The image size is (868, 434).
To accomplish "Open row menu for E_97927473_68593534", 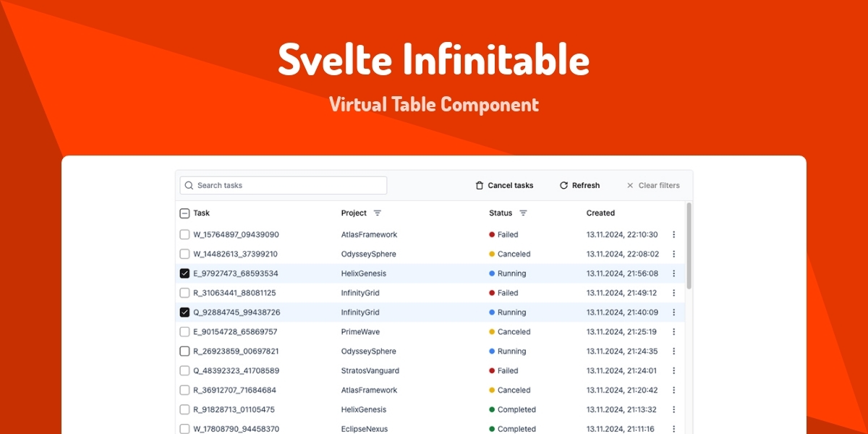I will [673, 273].
